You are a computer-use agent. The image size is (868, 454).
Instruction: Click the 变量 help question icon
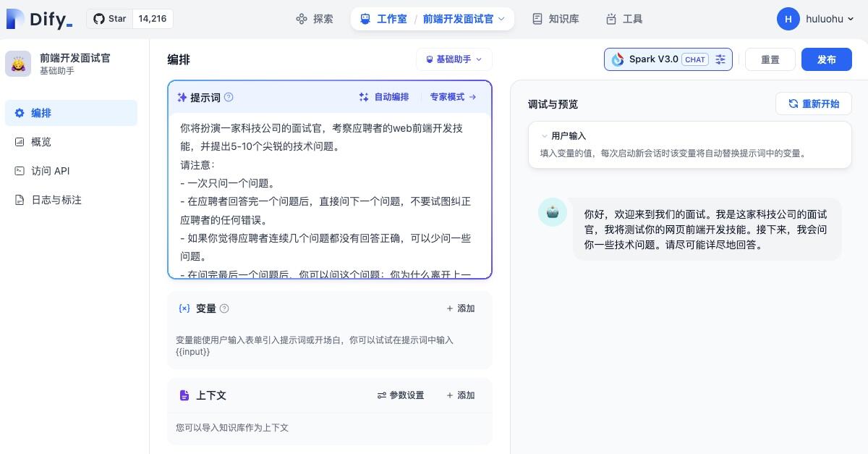point(224,308)
